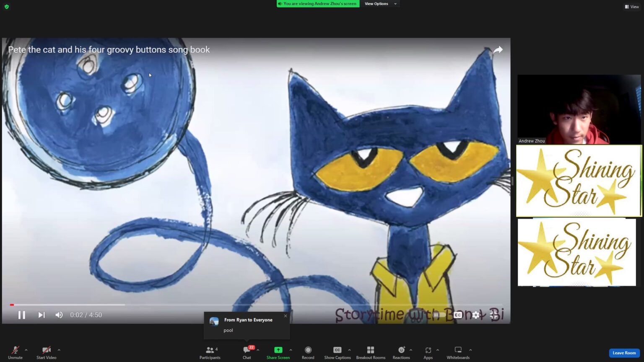This screenshot has height=362, width=644.
Task: Expand chat options arrow beside Chat
Action: tap(258, 350)
